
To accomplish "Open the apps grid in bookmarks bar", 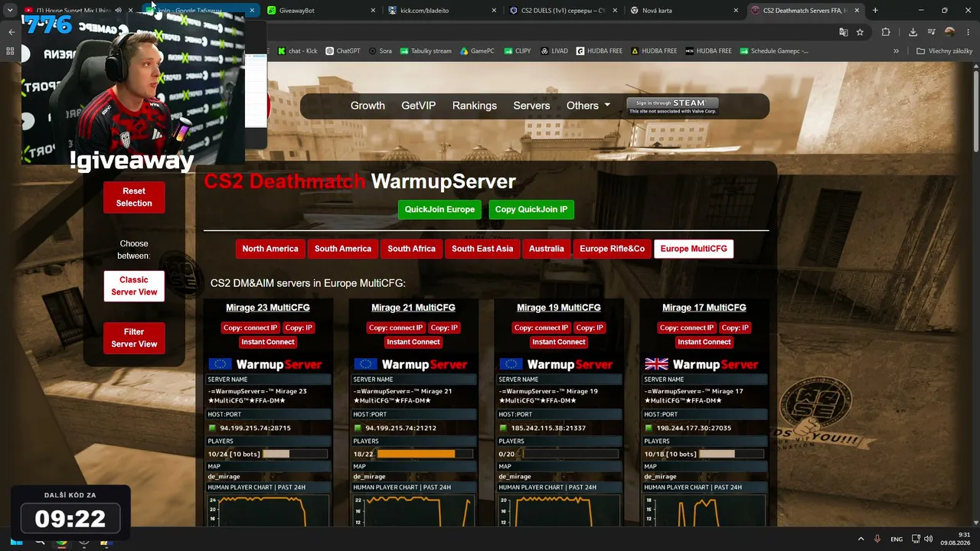I will tap(10, 51).
